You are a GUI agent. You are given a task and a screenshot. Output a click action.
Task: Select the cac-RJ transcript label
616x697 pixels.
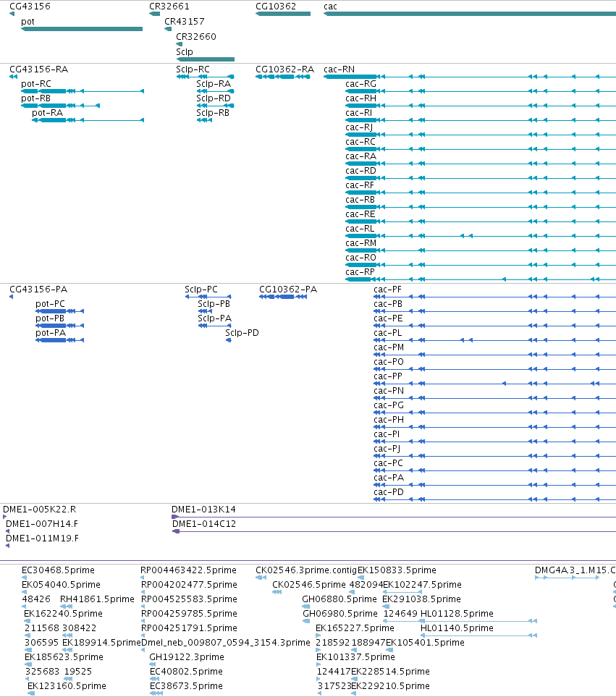pyautogui.click(x=359, y=127)
